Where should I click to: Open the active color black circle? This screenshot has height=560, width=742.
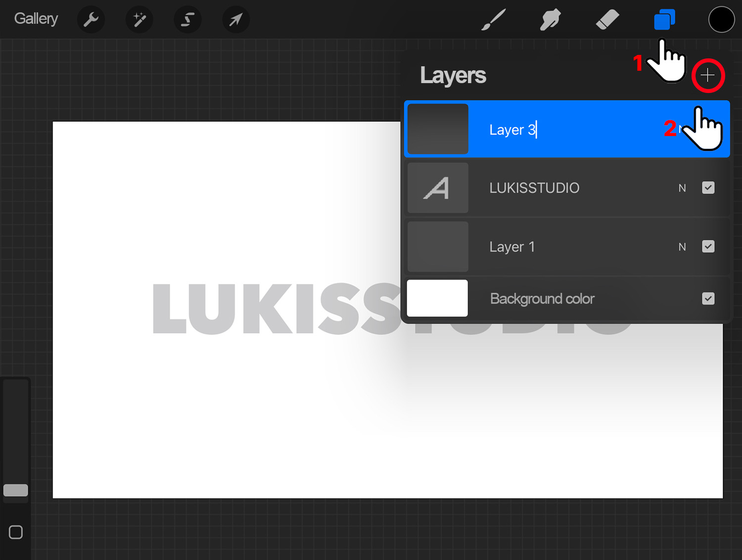(x=721, y=20)
